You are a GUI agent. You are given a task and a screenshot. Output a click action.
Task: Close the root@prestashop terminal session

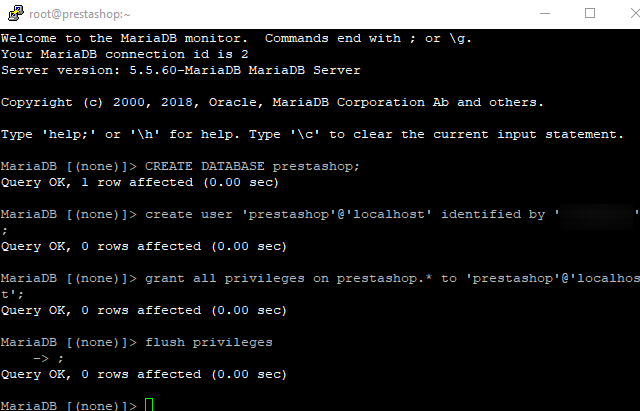[635, 13]
